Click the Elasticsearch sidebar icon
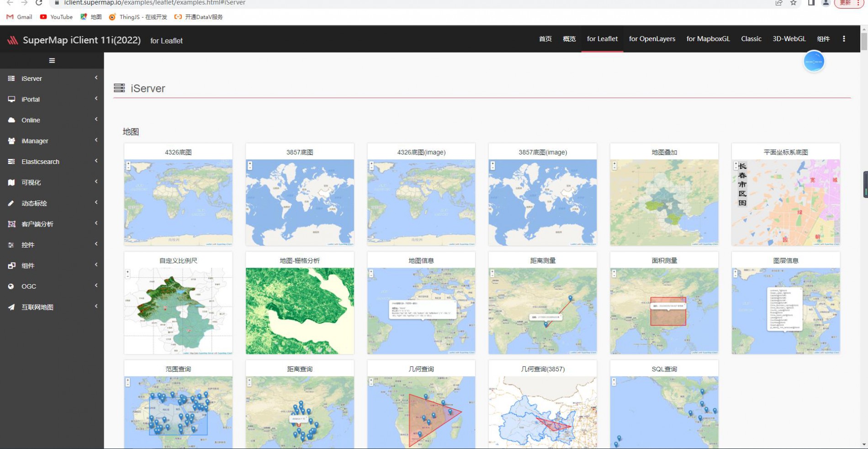868x449 pixels. pyautogui.click(x=11, y=162)
